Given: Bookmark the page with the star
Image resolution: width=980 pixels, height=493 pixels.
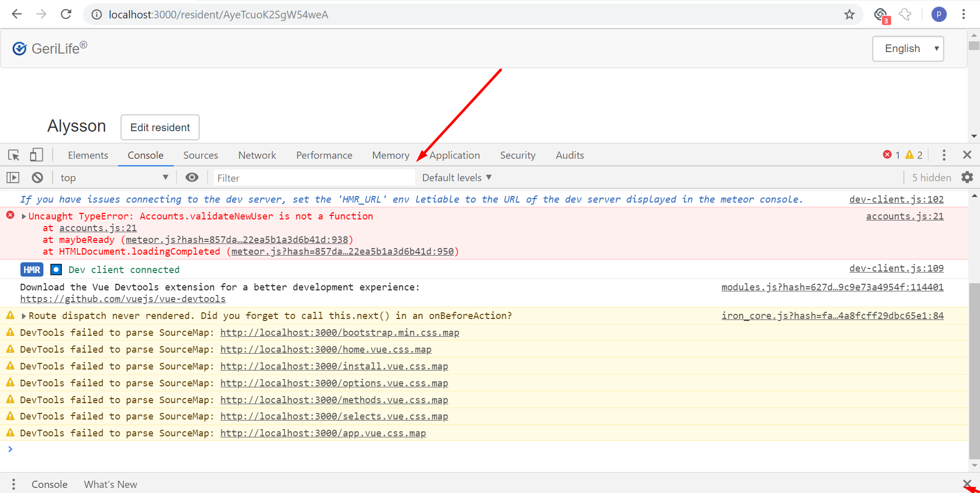Looking at the screenshot, I should [x=849, y=14].
